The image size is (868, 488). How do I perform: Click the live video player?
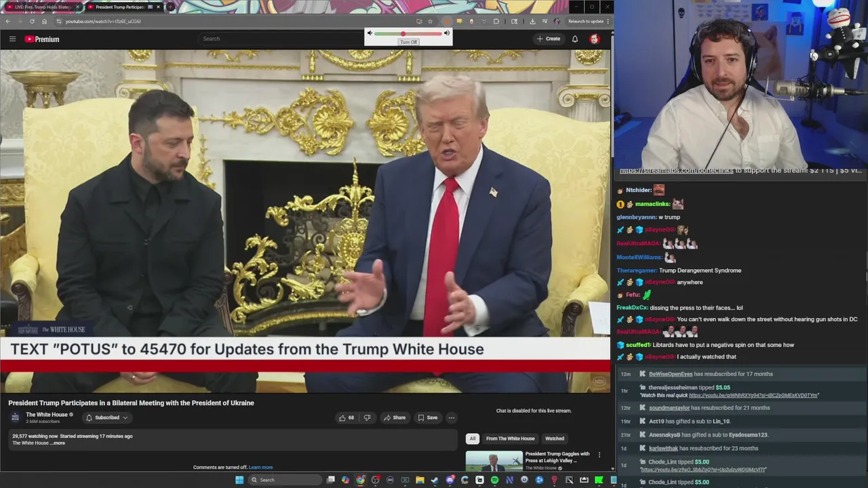(x=305, y=221)
